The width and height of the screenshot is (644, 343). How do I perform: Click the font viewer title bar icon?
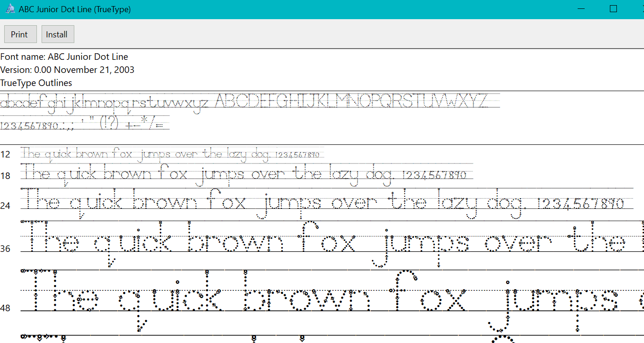(x=9, y=9)
